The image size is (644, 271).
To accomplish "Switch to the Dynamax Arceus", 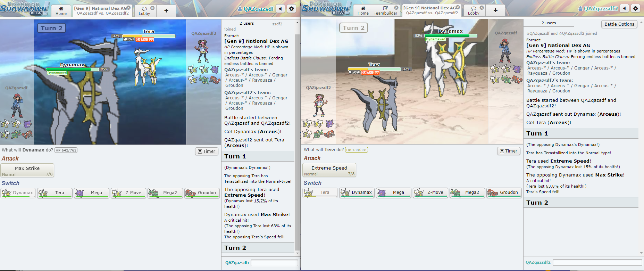I will [357, 192].
